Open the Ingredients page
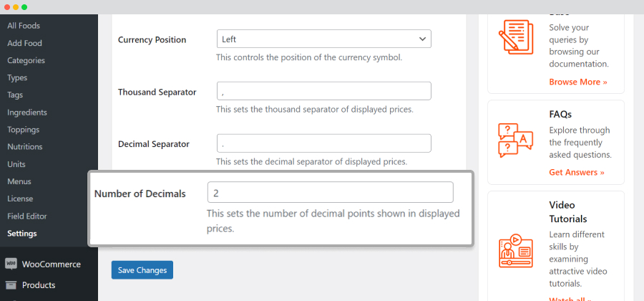This screenshot has width=644, height=301. click(x=27, y=113)
